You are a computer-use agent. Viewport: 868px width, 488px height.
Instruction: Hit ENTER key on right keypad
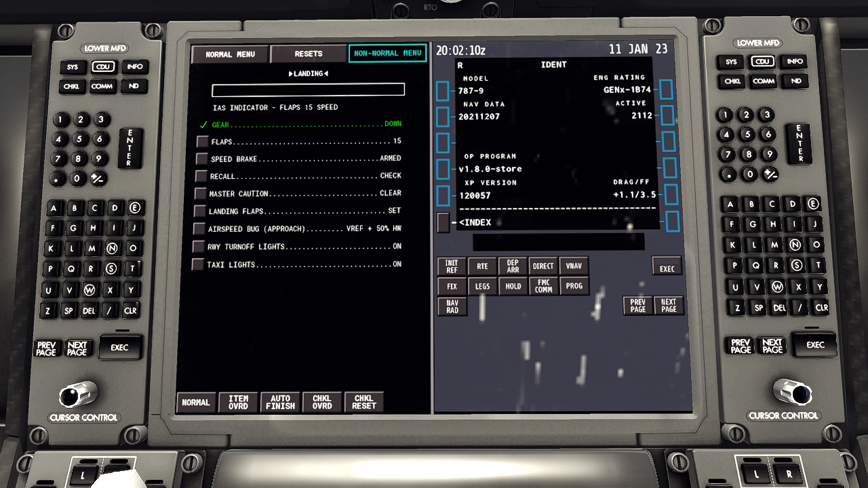(x=799, y=143)
